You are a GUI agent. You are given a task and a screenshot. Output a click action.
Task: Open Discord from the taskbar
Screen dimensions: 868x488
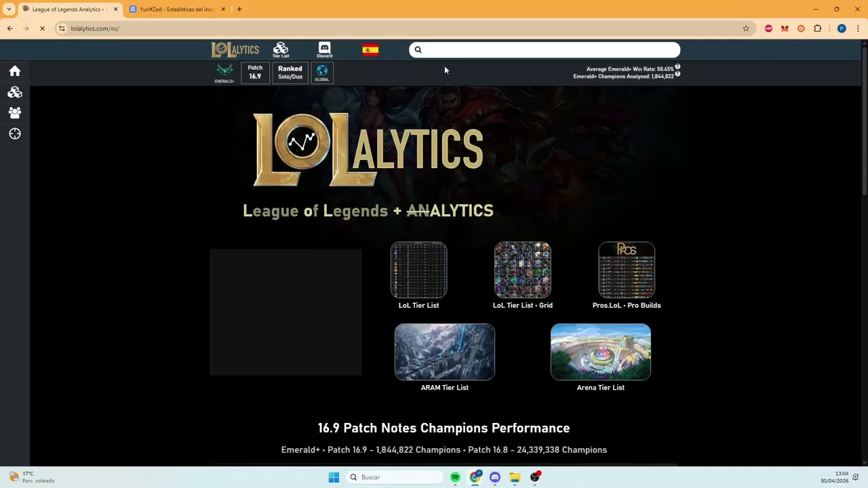[495, 477]
